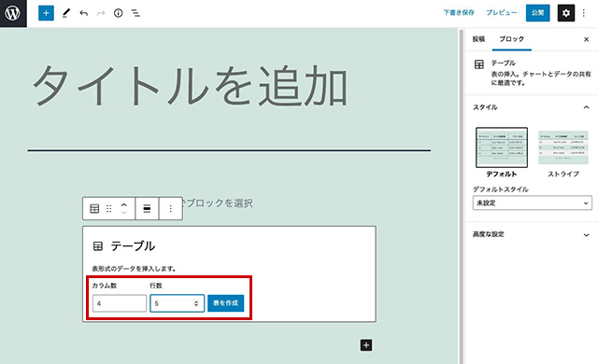Click the タイトルを追加 title field
This screenshot has height=364, width=598.
pos(190,86)
